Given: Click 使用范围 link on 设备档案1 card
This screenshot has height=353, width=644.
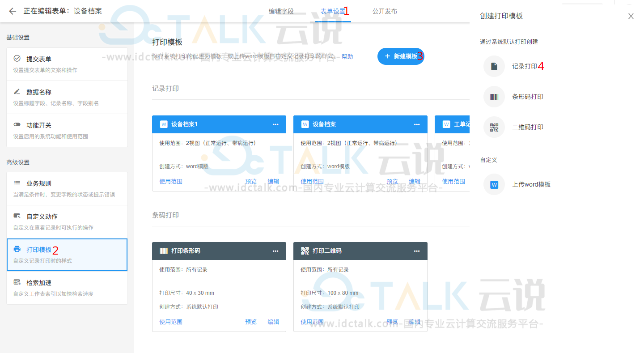Looking at the screenshot, I should [x=171, y=181].
